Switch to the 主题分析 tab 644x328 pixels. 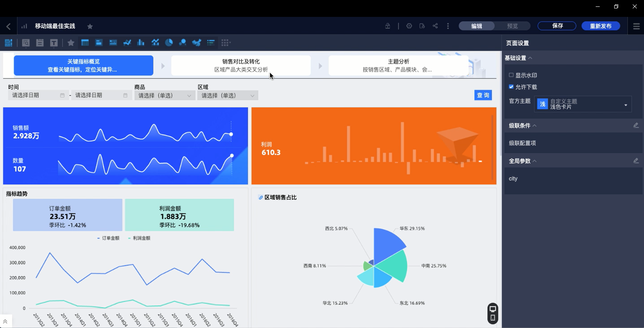click(x=398, y=66)
